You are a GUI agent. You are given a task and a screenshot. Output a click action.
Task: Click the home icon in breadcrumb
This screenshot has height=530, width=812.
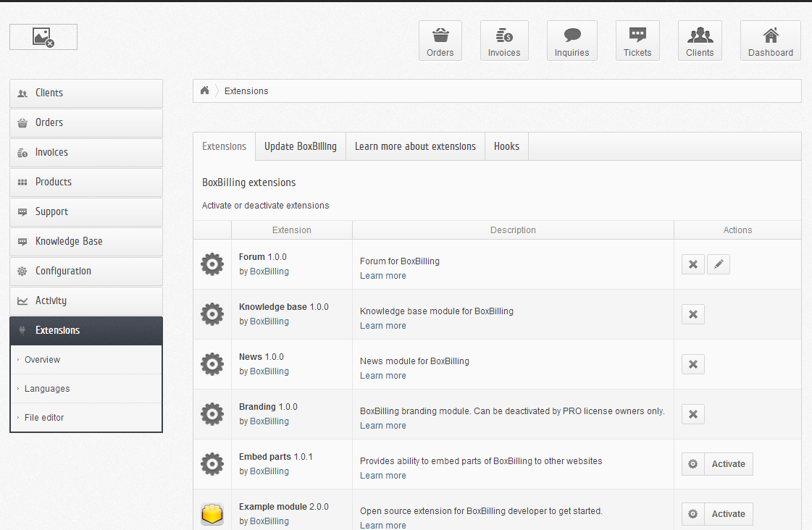tap(205, 91)
